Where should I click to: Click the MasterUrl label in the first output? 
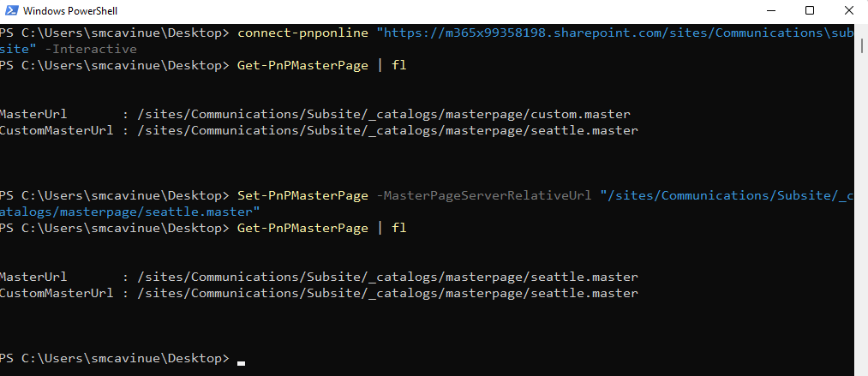click(x=33, y=114)
